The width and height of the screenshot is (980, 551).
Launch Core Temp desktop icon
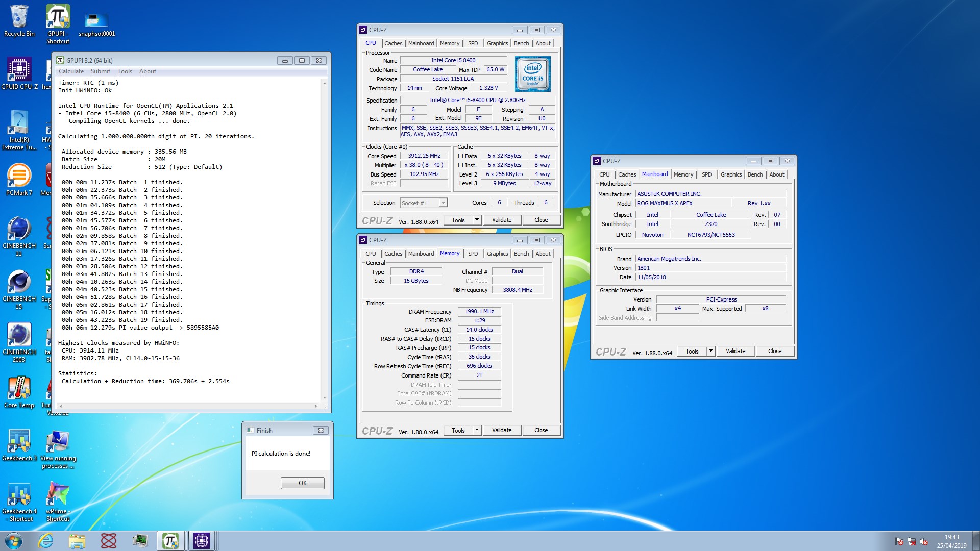(19, 392)
